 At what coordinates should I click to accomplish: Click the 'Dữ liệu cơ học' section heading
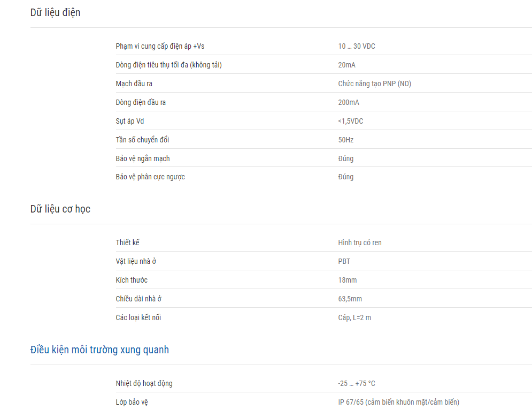click(60, 209)
